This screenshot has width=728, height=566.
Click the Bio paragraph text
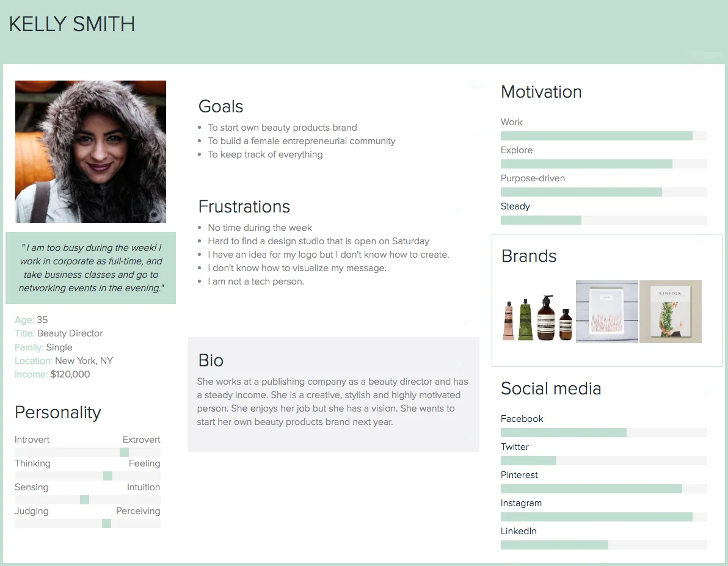(x=332, y=402)
